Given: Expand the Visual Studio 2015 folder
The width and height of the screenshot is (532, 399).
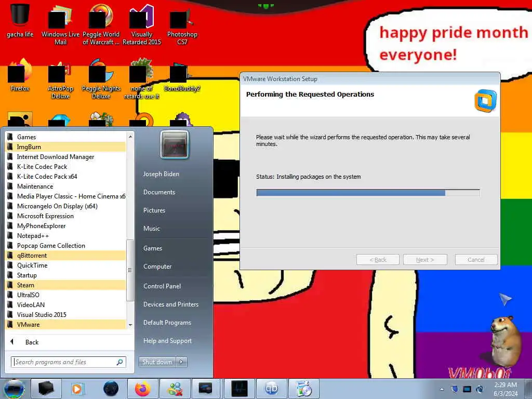Looking at the screenshot, I should pyautogui.click(x=66, y=314).
